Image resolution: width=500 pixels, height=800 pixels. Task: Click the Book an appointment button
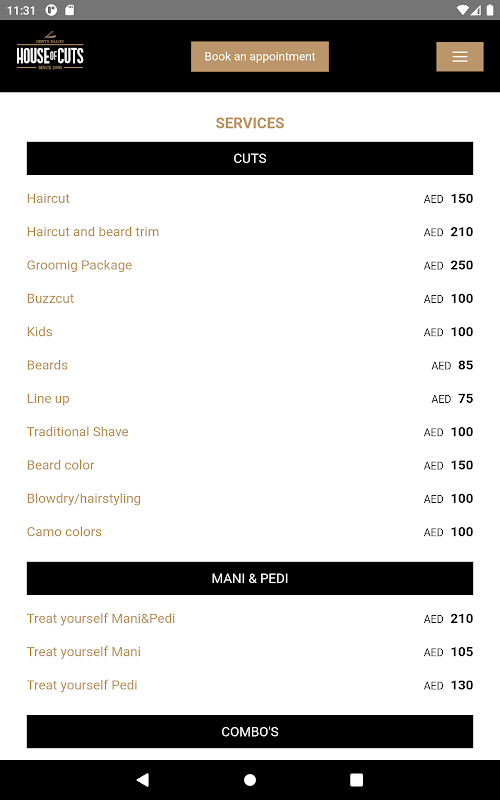[x=260, y=57]
